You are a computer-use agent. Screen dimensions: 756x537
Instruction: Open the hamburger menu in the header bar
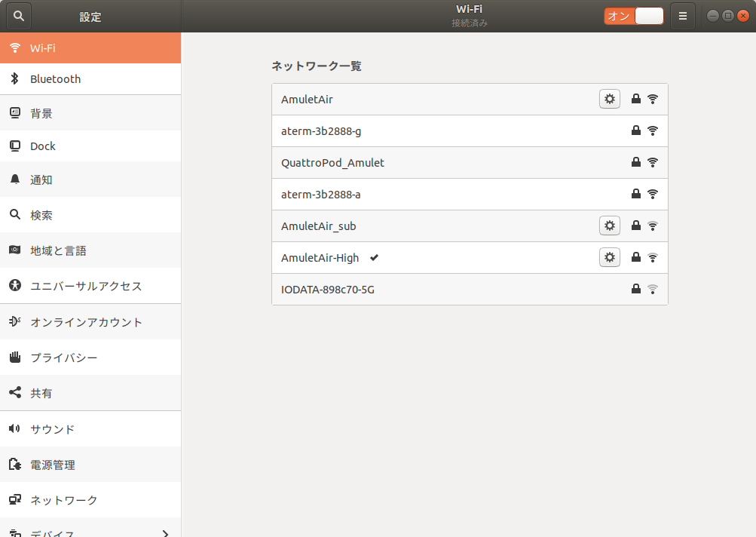tap(683, 16)
